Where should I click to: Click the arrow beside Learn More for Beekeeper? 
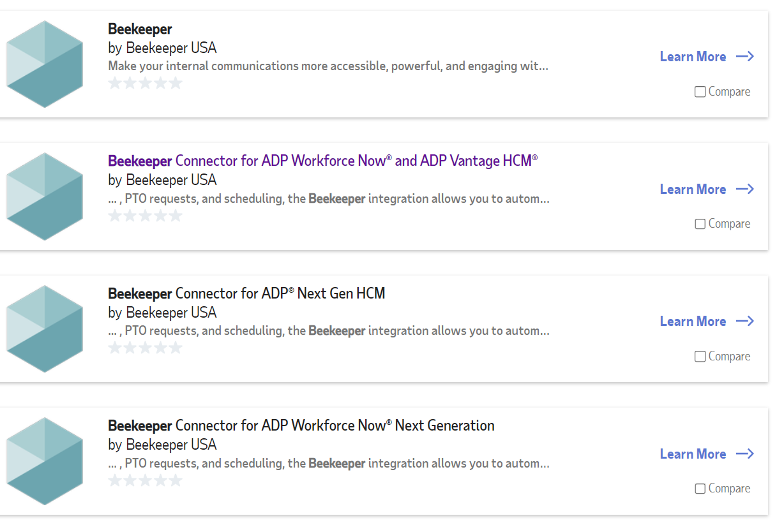tap(745, 57)
